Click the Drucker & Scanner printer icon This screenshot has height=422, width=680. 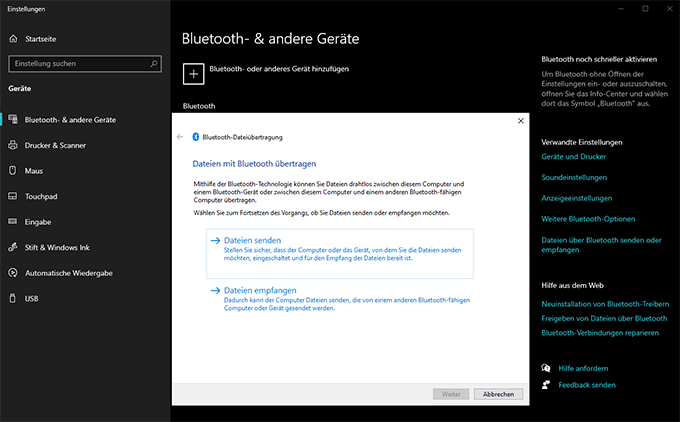pyautogui.click(x=13, y=145)
